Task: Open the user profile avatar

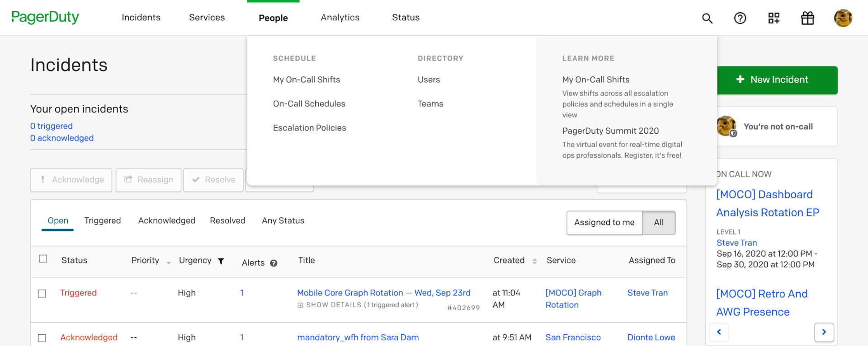Action: [843, 18]
